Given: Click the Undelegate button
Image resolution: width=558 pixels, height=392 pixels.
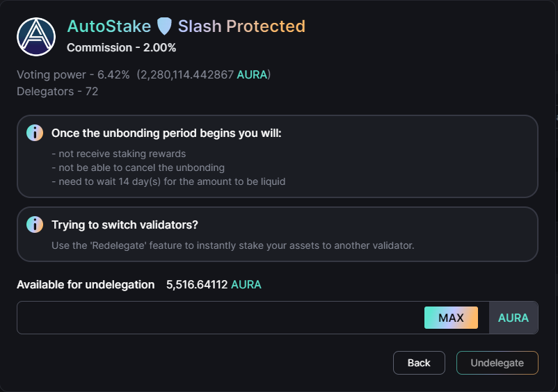Looking at the screenshot, I should (x=497, y=363).
